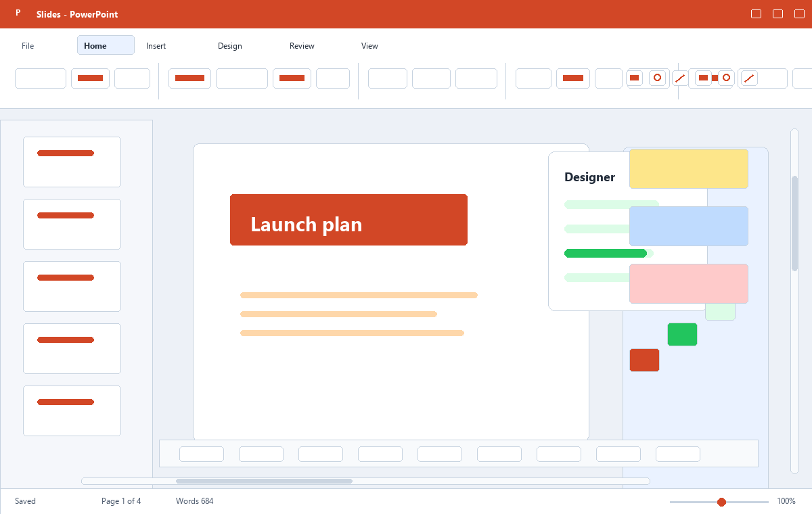Click the zoom slider handle
Viewport: 812px width, 514px height.
(x=721, y=502)
